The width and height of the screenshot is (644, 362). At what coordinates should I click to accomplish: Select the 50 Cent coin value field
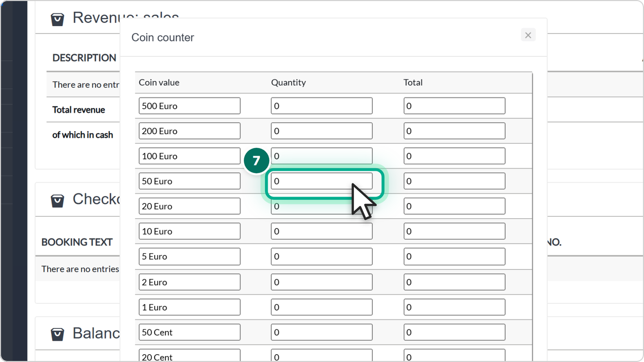190,332
